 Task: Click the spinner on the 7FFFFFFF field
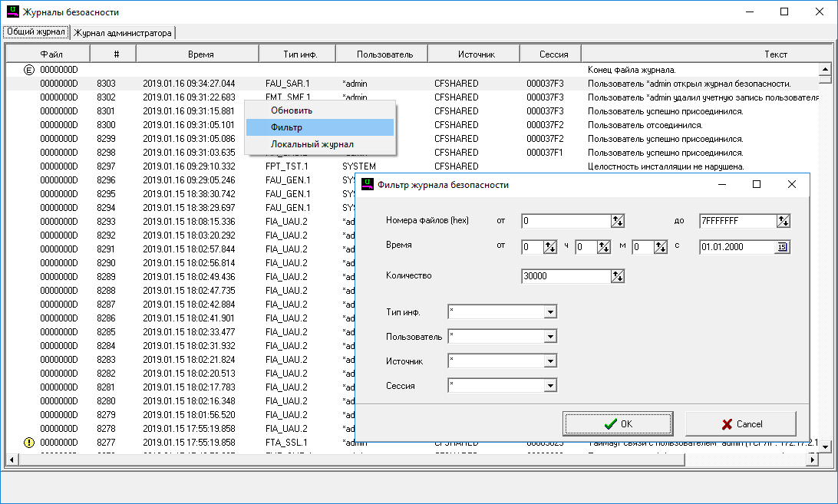pyautogui.click(x=783, y=221)
